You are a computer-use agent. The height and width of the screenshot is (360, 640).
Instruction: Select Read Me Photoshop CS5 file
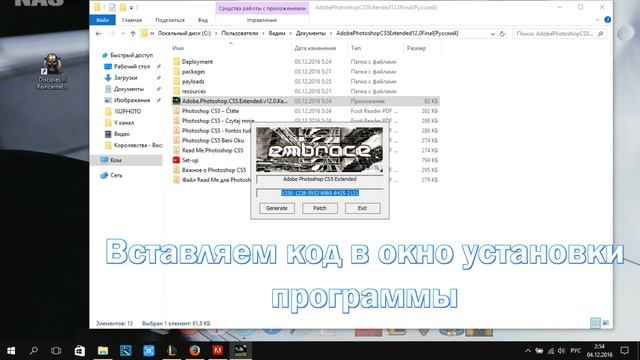[x=212, y=150]
